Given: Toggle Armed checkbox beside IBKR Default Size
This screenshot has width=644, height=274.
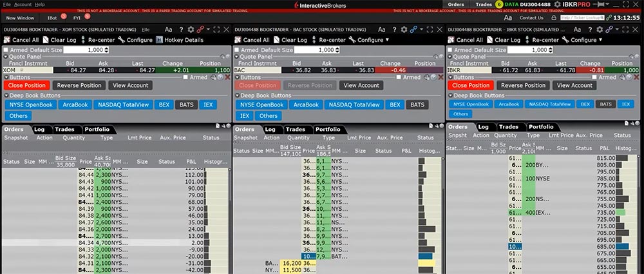Looking at the screenshot, I should [450, 50].
